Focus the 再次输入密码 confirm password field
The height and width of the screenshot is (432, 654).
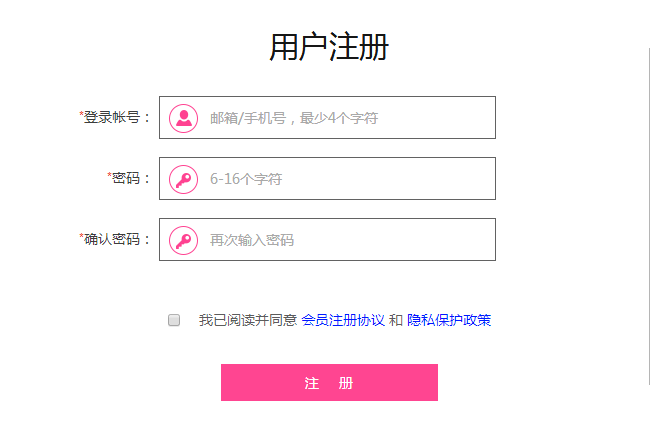coord(327,239)
